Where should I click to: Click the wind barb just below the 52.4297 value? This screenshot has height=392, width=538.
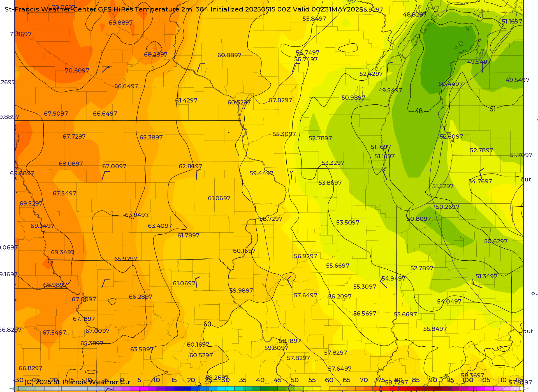(390, 67)
